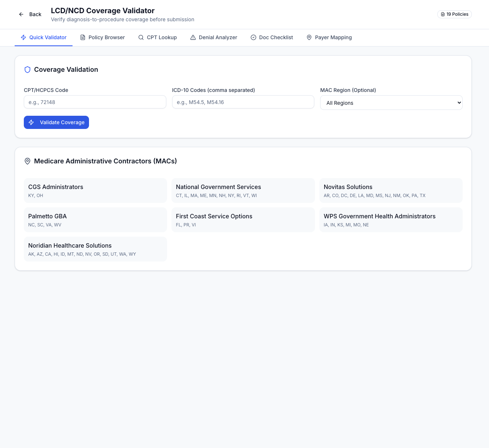Select the CGS Administrators card
The width and height of the screenshot is (489, 448).
pos(95,190)
